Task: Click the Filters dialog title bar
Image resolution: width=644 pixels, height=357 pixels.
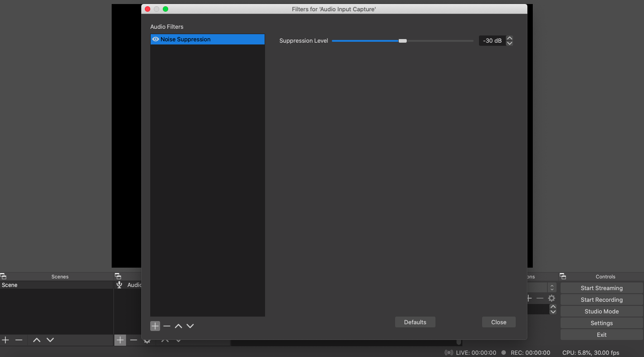Action: (334, 9)
